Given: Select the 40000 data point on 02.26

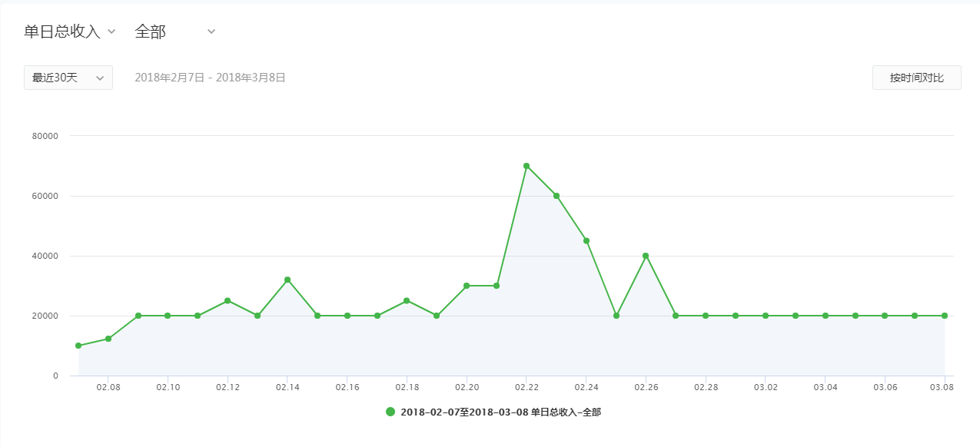Looking at the screenshot, I should (646, 256).
